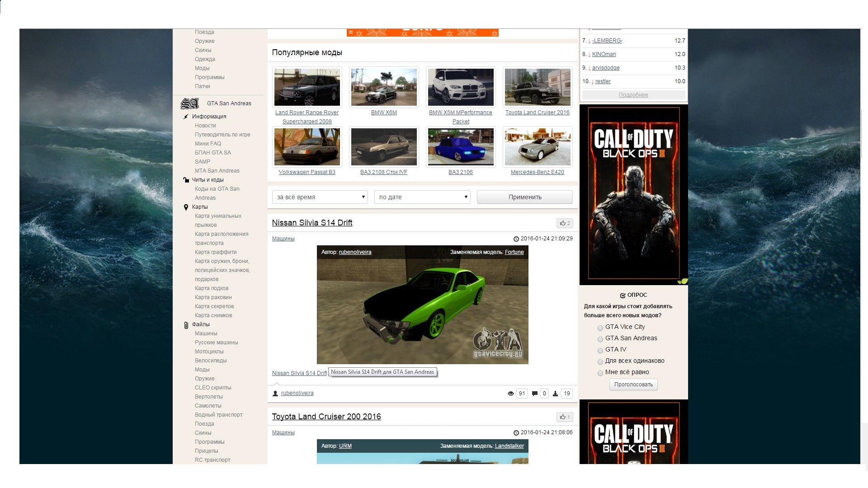This screenshot has width=868, height=488.
Task: Open user profile KINOman in rating
Action: pyautogui.click(x=604, y=54)
